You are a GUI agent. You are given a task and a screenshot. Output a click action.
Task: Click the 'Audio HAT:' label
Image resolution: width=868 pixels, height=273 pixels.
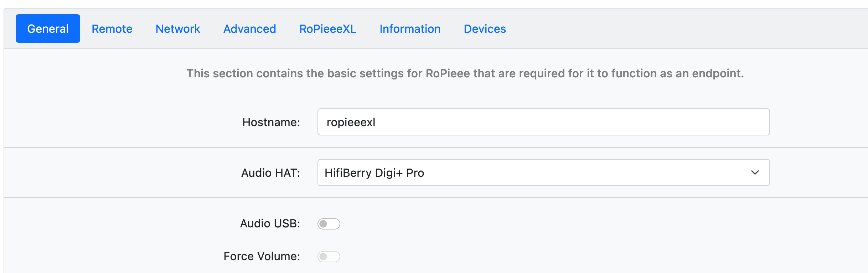point(271,173)
